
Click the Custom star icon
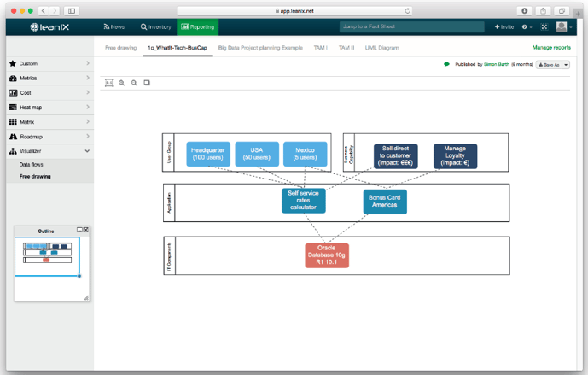(13, 63)
